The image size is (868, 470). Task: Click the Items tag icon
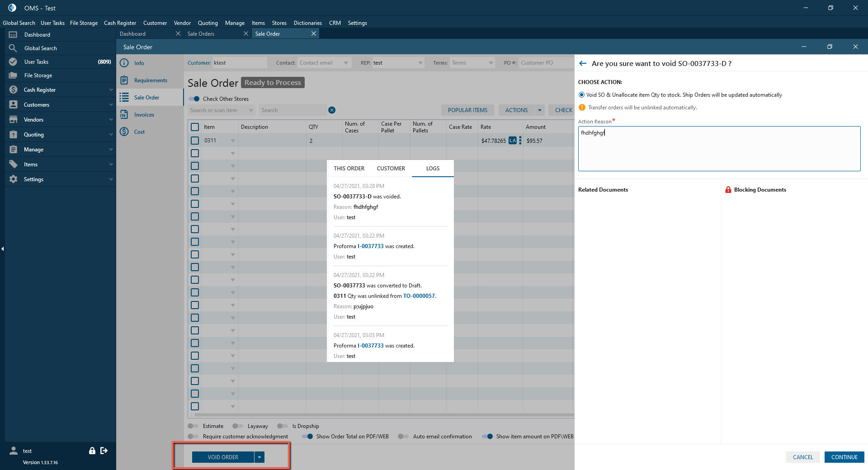click(x=14, y=164)
